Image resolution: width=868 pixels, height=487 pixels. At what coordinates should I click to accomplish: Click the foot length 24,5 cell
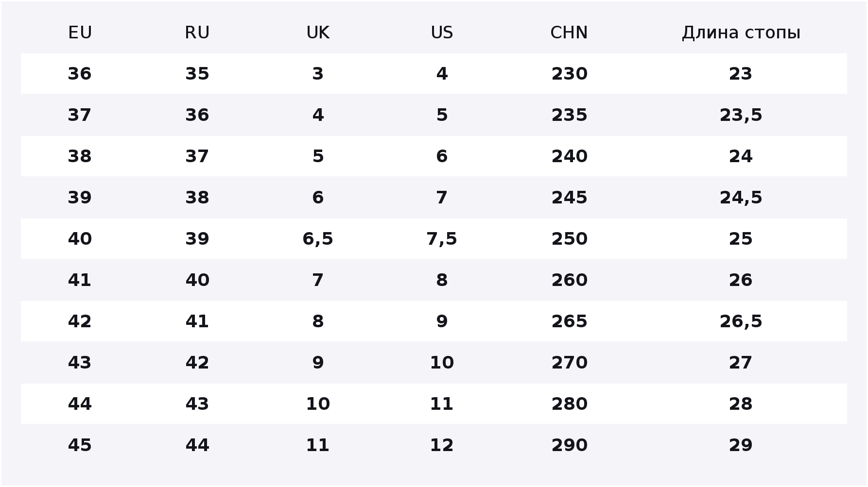(x=741, y=198)
